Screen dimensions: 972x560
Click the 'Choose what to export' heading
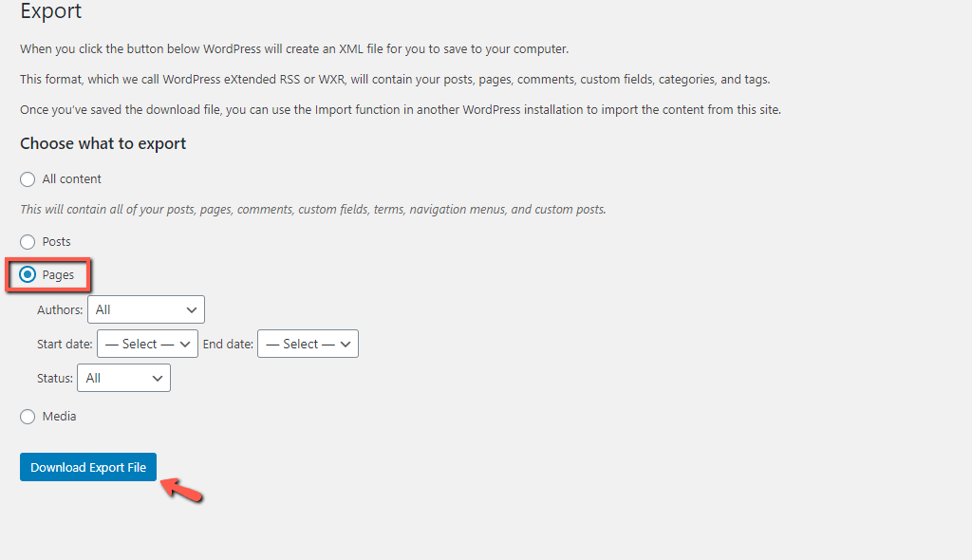click(x=103, y=143)
